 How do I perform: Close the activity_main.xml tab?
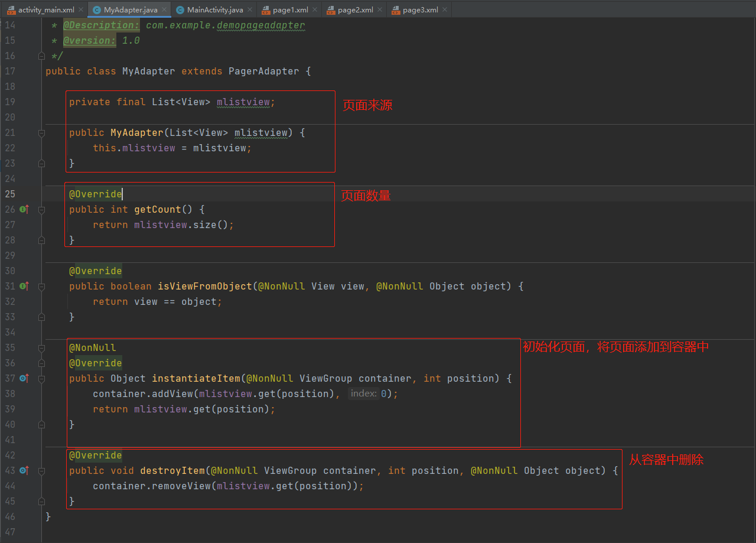pos(81,10)
